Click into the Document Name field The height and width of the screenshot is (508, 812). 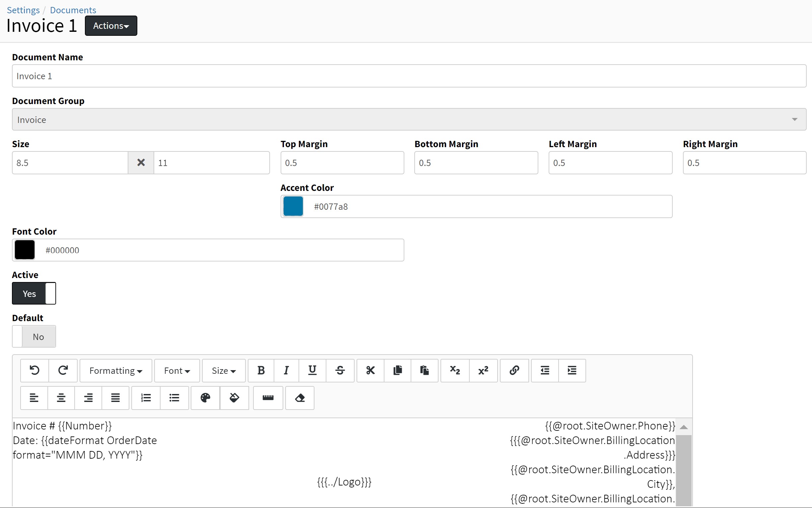409,76
